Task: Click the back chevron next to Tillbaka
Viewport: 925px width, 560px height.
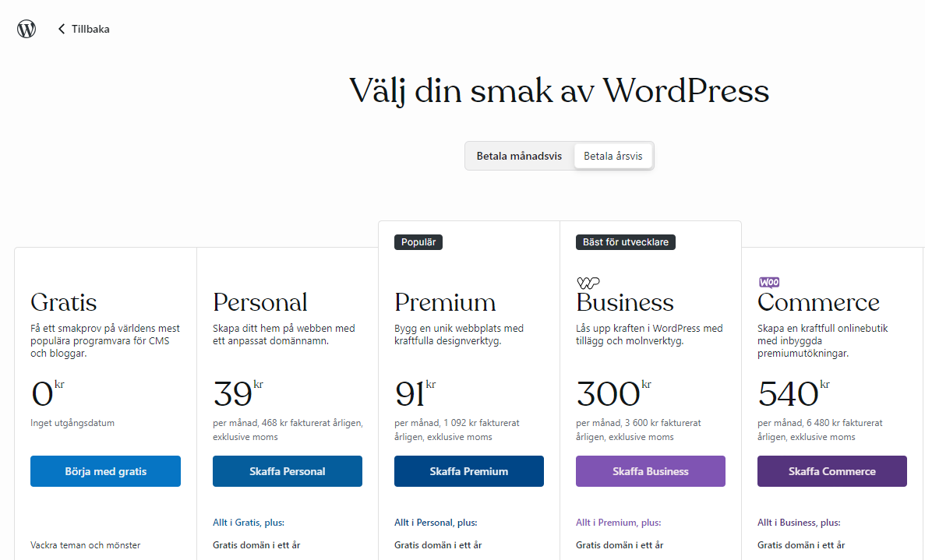Action: 61,28
